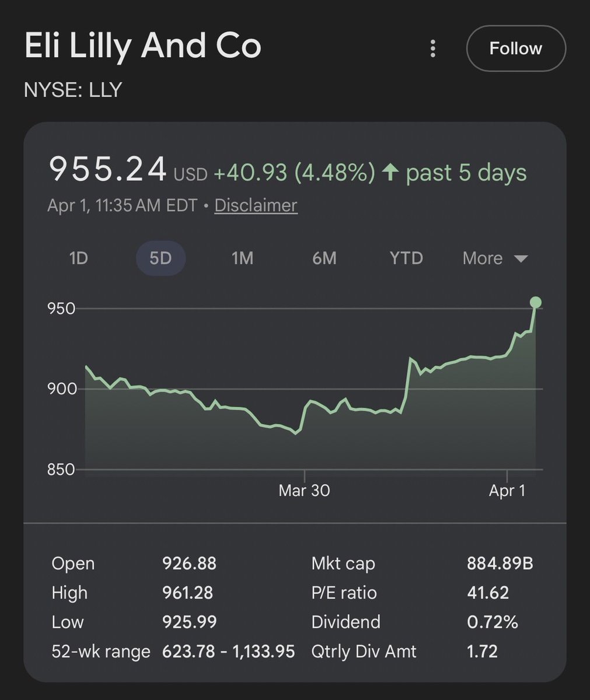Click the Mar 30 date label

(x=304, y=491)
